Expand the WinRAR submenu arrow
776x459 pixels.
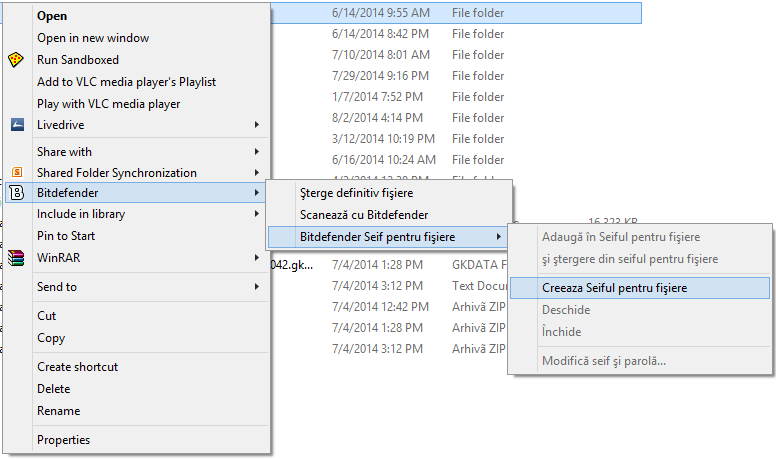[256, 257]
